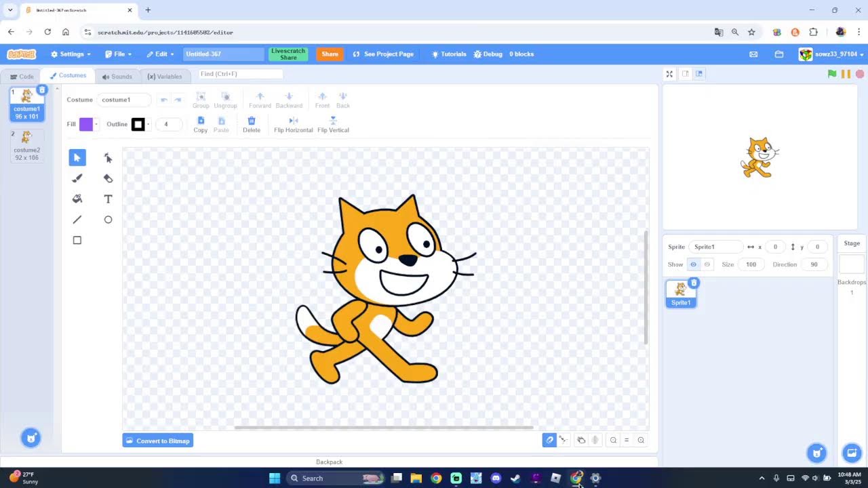Click the project title field Untitled-367

[x=224, y=54]
